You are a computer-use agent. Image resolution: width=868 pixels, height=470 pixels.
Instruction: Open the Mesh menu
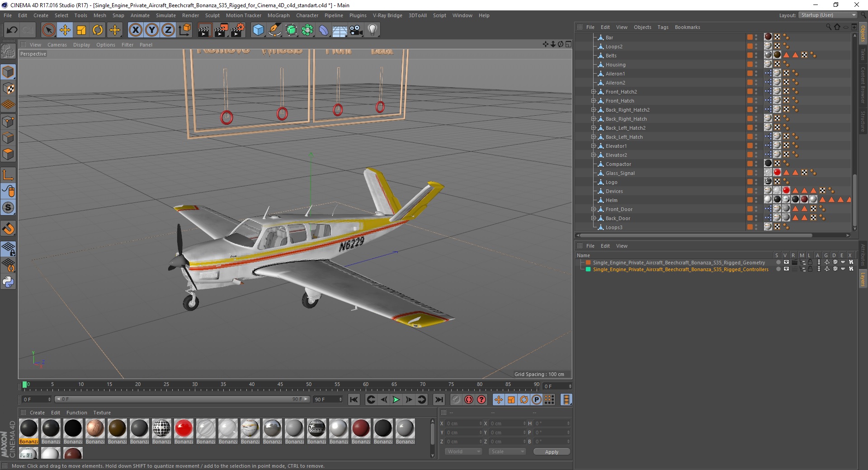pyautogui.click(x=99, y=15)
